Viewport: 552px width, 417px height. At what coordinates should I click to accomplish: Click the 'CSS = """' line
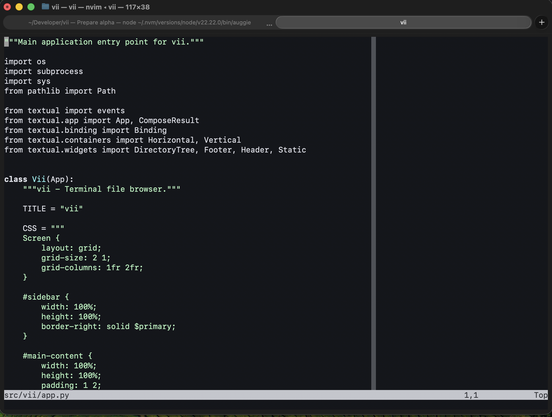(x=43, y=228)
